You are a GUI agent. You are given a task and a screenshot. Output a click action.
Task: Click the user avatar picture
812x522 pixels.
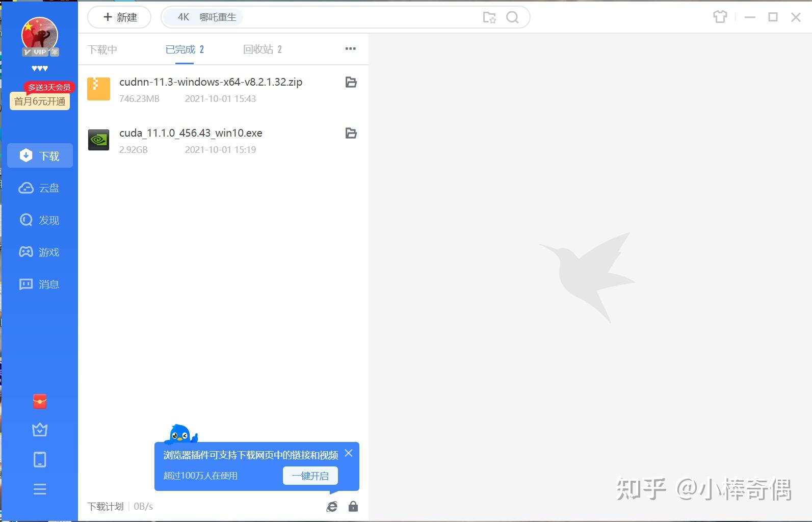pyautogui.click(x=39, y=35)
